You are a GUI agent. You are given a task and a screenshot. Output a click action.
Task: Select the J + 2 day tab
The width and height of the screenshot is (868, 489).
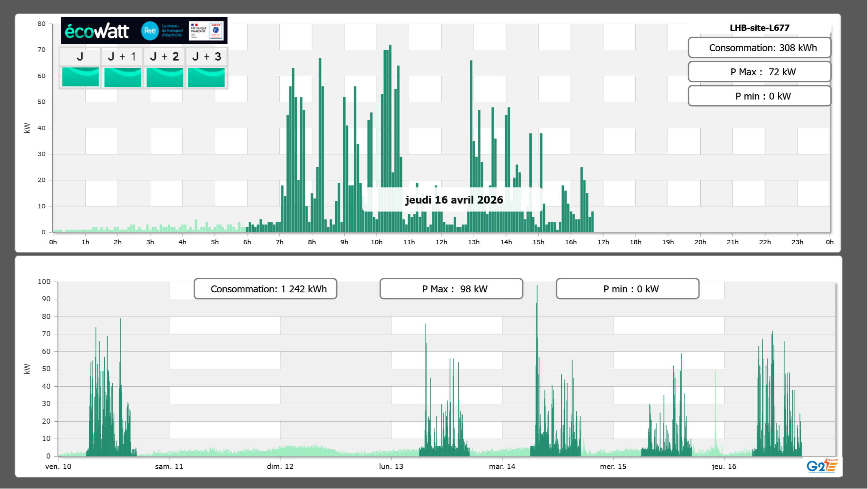pyautogui.click(x=165, y=57)
